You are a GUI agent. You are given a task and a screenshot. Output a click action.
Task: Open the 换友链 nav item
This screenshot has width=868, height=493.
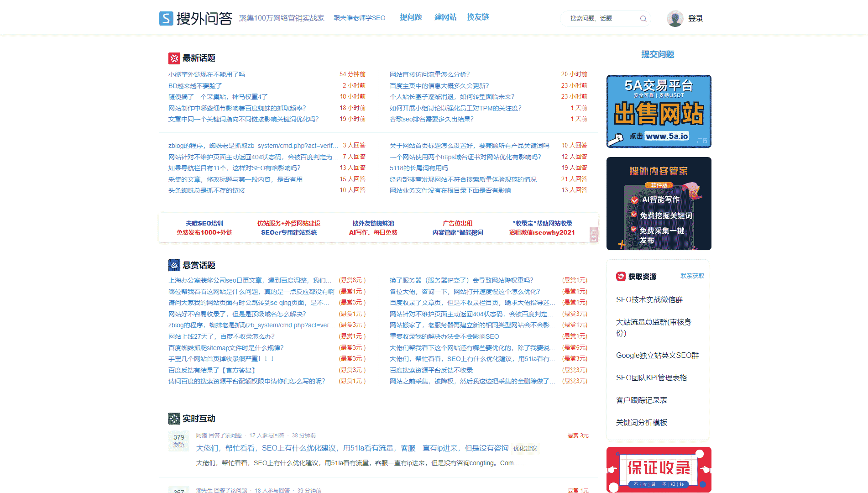click(478, 17)
